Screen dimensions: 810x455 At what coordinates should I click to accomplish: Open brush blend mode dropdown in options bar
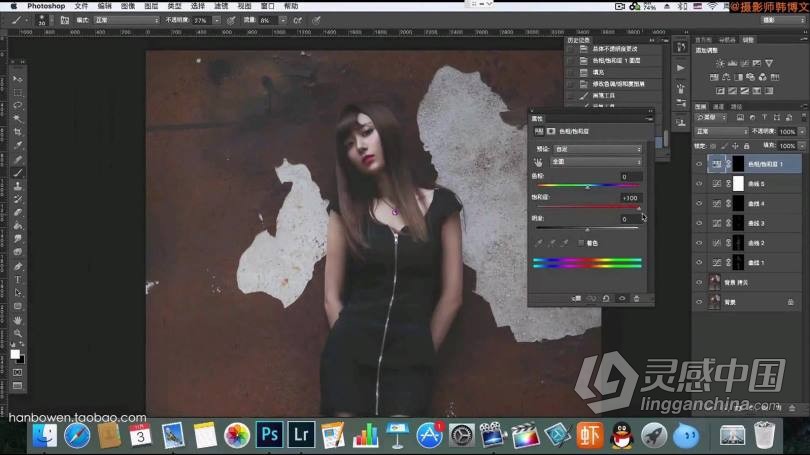pos(127,20)
